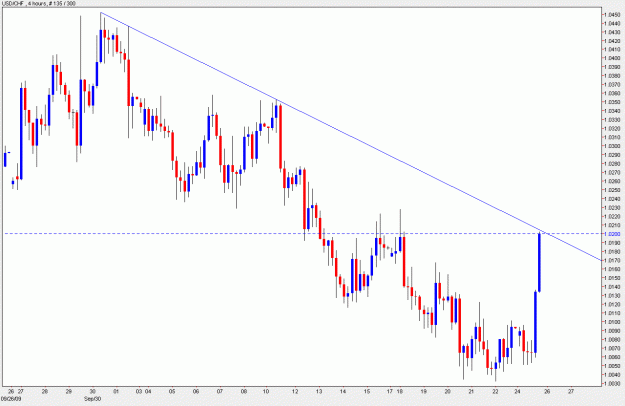Select the 09/26/09 start date label
The width and height of the screenshot is (625, 406).
[10, 398]
